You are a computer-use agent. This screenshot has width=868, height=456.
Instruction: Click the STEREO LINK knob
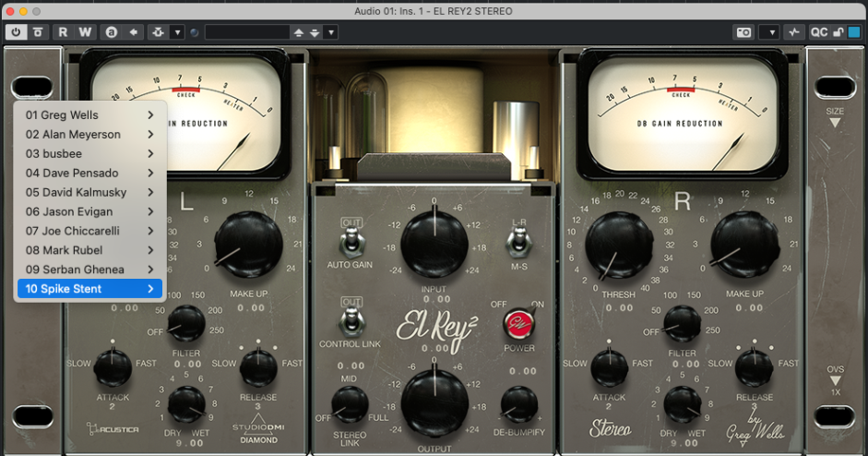pos(350,405)
